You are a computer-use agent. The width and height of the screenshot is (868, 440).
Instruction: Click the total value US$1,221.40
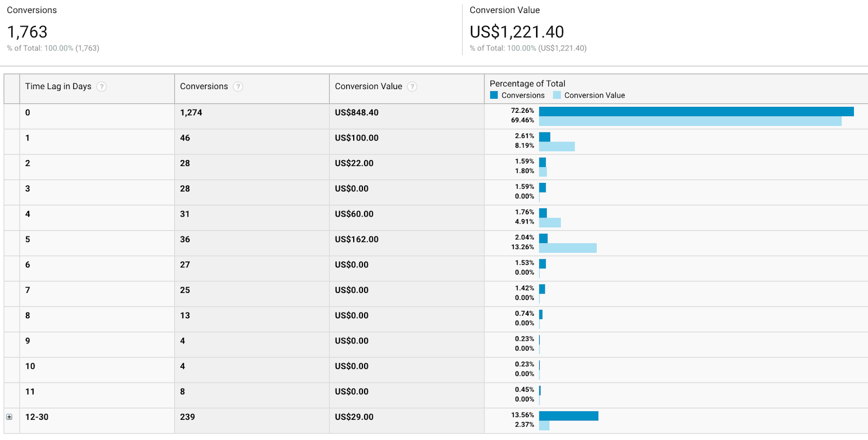tap(517, 32)
